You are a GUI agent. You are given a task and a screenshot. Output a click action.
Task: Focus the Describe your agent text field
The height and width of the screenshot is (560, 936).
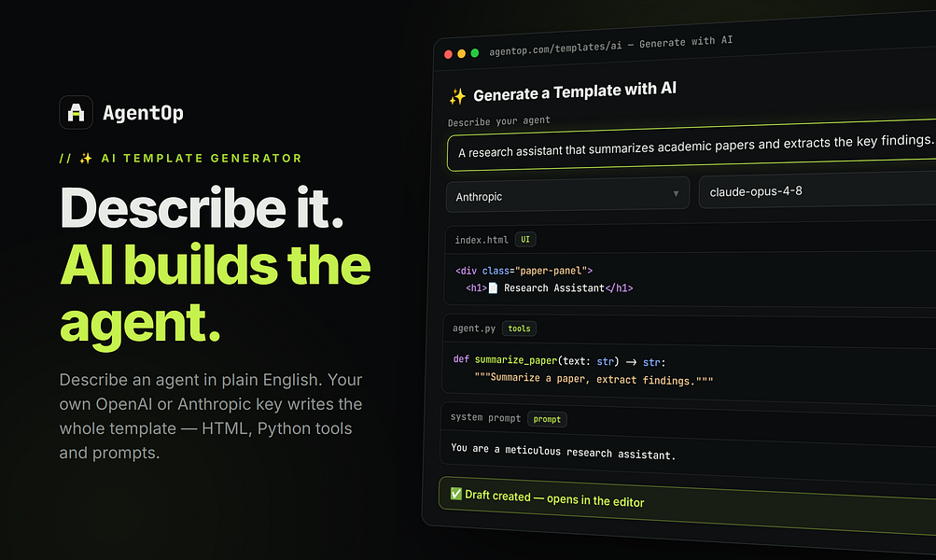pos(692,146)
